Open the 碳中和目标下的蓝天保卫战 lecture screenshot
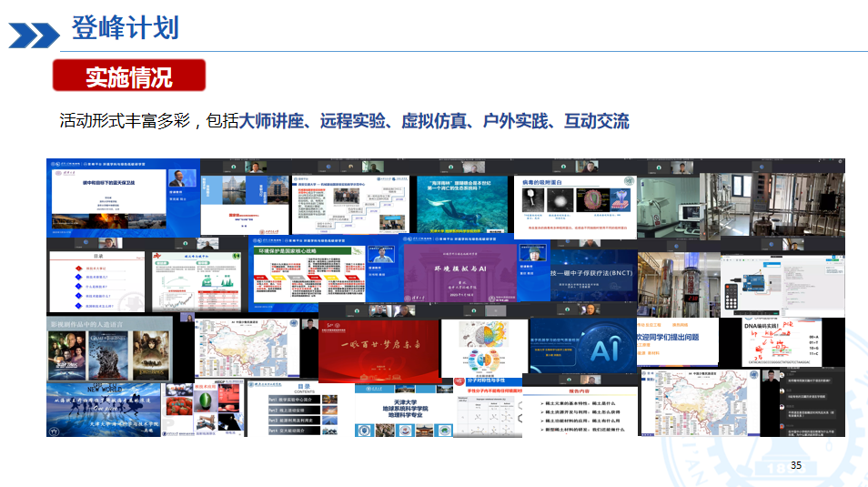 coord(123,198)
